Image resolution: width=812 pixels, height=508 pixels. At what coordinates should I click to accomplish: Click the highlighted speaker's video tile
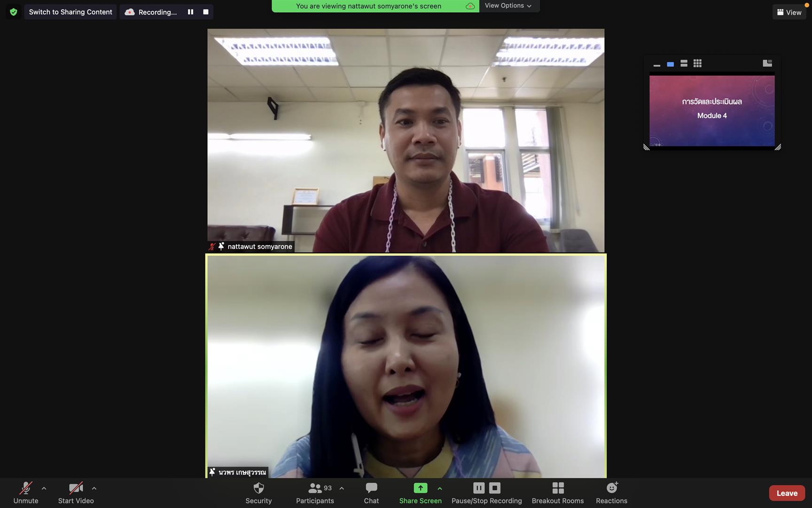[406, 366]
